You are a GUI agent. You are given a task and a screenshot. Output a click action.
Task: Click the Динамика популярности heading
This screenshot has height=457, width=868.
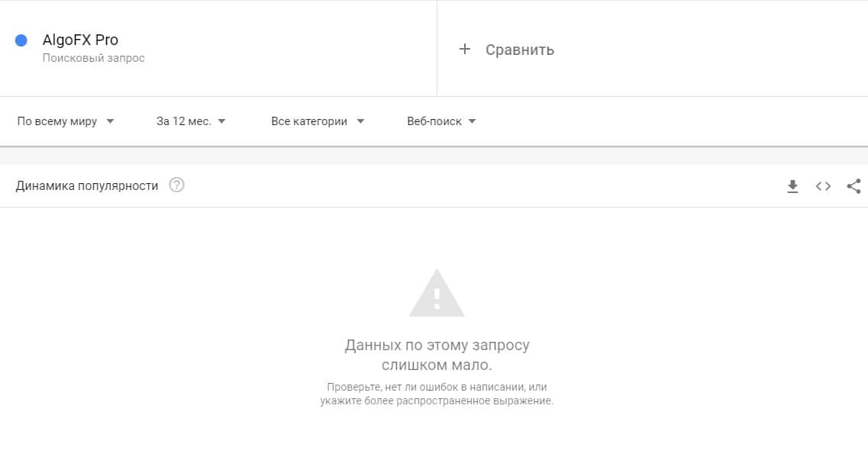click(x=87, y=186)
